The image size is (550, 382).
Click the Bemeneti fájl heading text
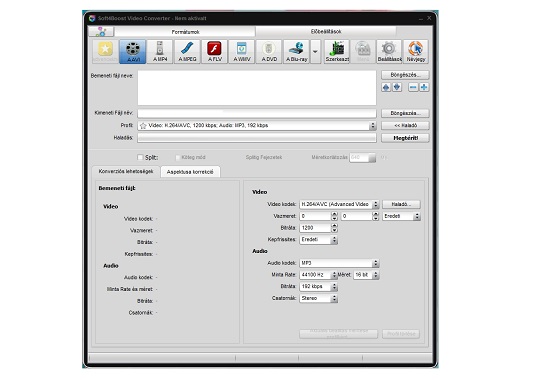117,188
